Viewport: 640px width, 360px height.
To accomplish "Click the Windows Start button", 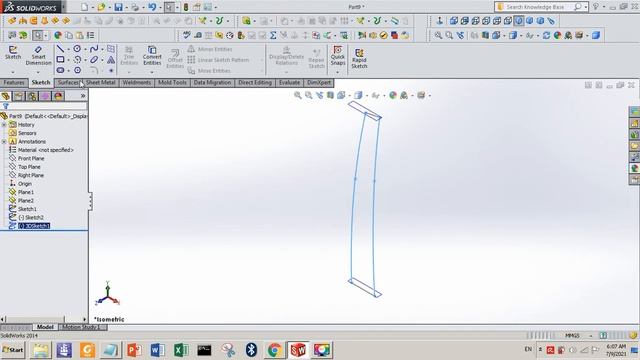I will coord(13,350).
